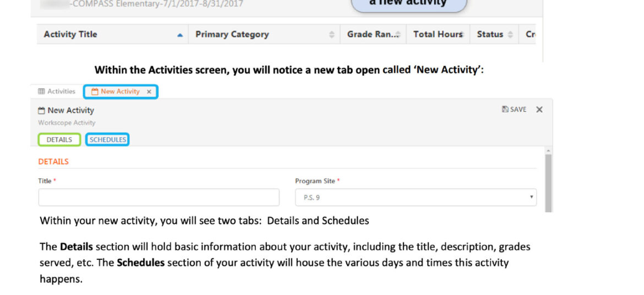Click the SAVE button label
This screenshot has width=644, height=295.
coord(518,110)
